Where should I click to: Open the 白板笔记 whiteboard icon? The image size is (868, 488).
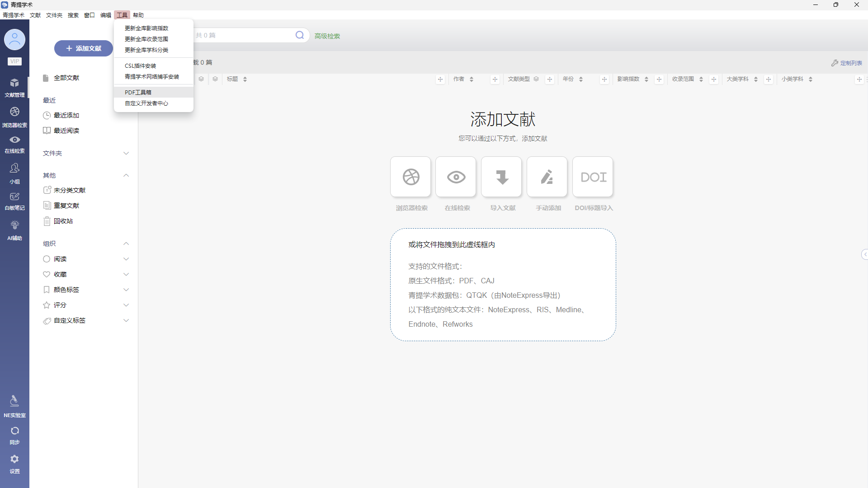14,197
